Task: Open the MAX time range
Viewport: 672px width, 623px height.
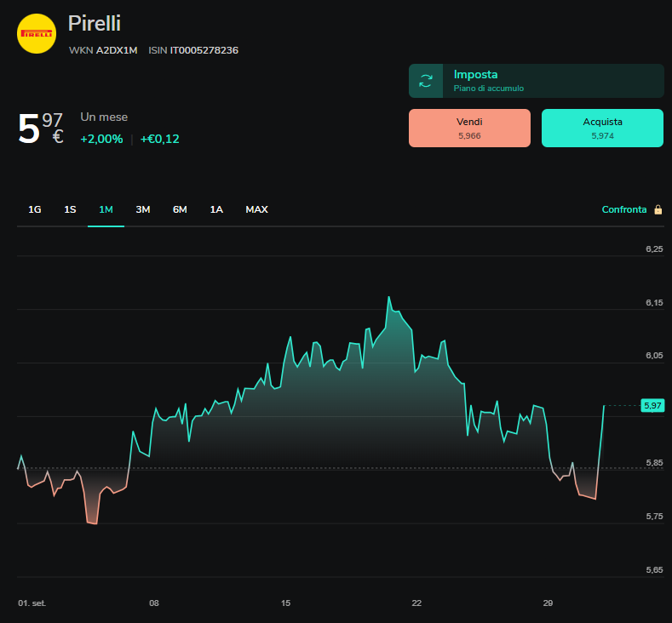Action: coord(256,209)
